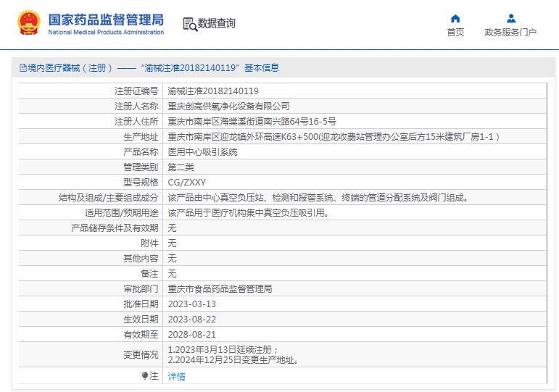The height and width of the screenshot is (392, 559).
Task: Click the 政务服务门户 user icon
Action: coord(511,18)
